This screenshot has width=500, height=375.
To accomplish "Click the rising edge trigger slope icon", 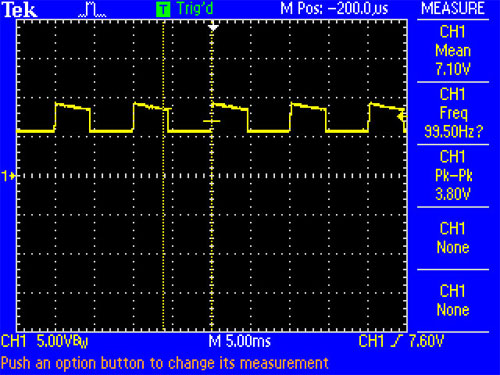I will pos(396,341).
